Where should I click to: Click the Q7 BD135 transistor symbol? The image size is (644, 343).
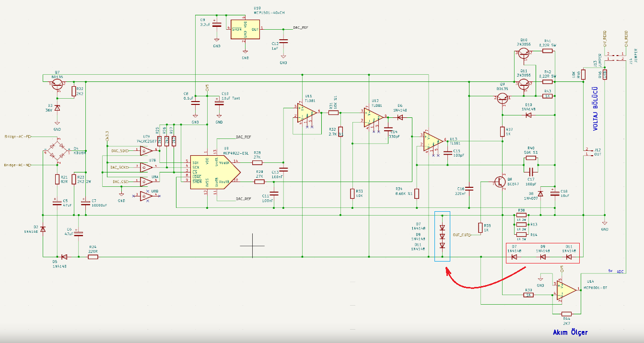tap(58, 85)
